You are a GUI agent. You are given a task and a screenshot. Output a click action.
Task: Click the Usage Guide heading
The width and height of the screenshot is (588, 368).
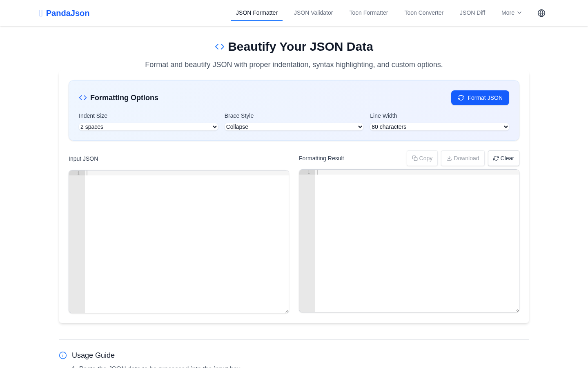[x=93, y=355]
